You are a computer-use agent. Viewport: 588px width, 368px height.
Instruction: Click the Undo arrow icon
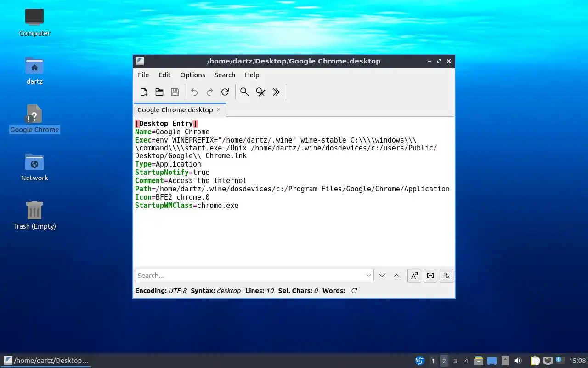pyautogui.click(x=194, y=92)
